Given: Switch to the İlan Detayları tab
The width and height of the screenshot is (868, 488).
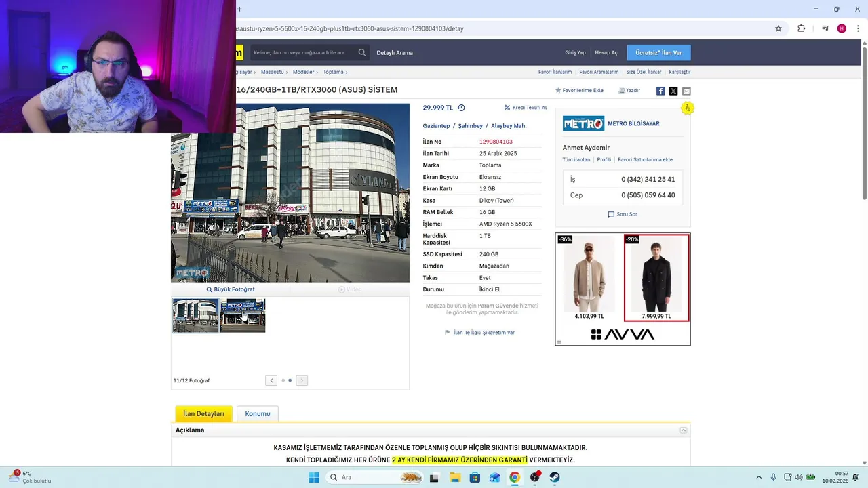Looking at the screenshot, I should click(x=203, y=413).
